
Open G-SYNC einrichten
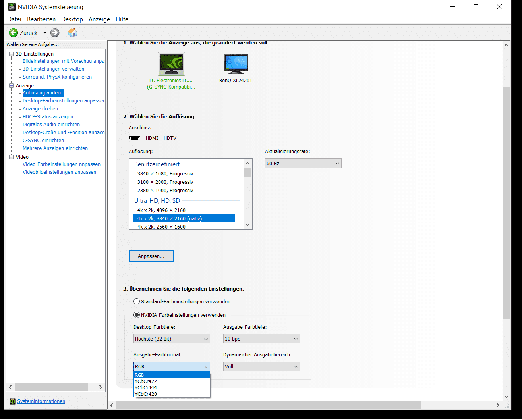(43, 141)
